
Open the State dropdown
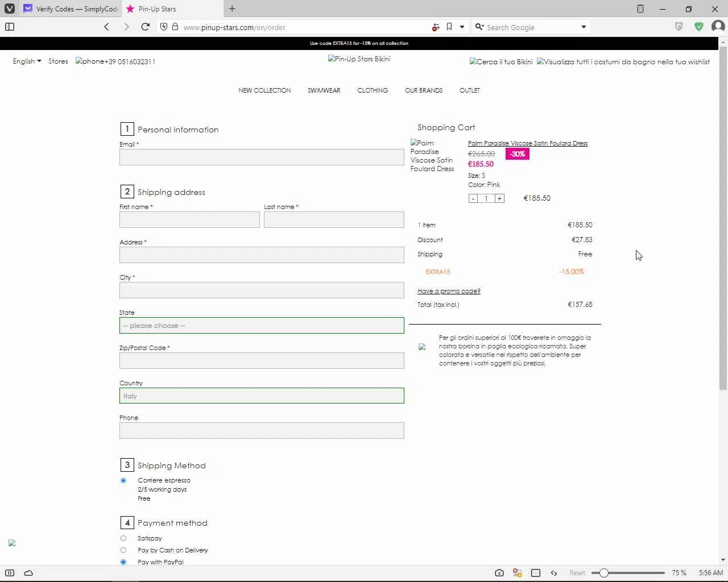click(x=262, y=326)
